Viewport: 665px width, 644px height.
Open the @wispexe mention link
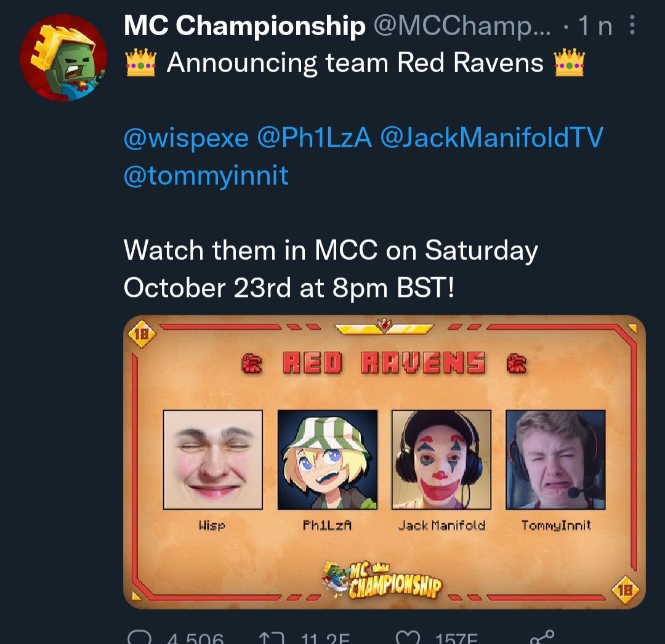[186, 138]
